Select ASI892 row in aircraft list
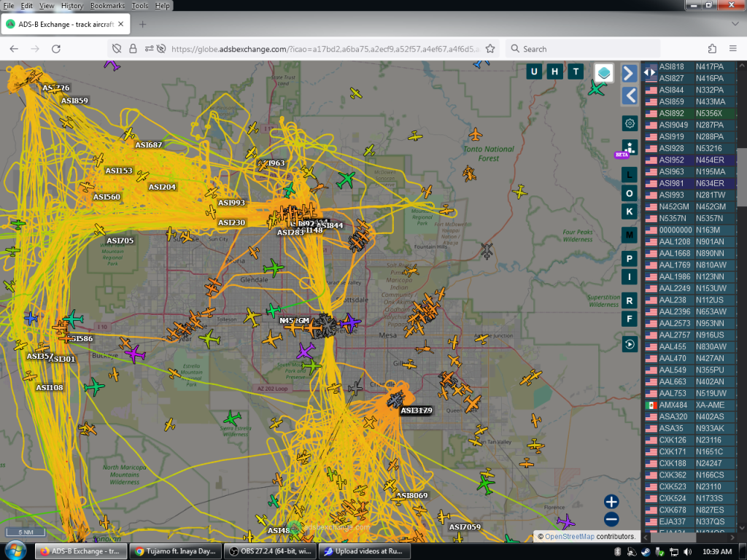Viewport: 747px width, 560px height. pos(690,113)
